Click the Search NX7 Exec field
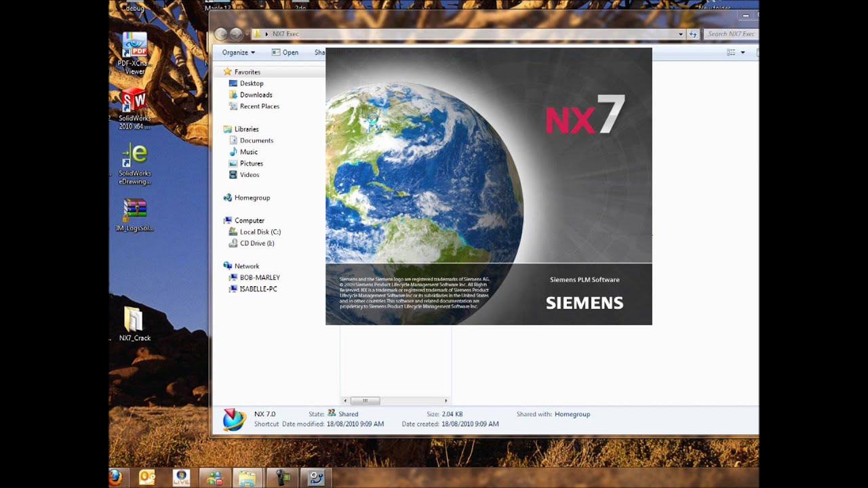 point(731,34)
